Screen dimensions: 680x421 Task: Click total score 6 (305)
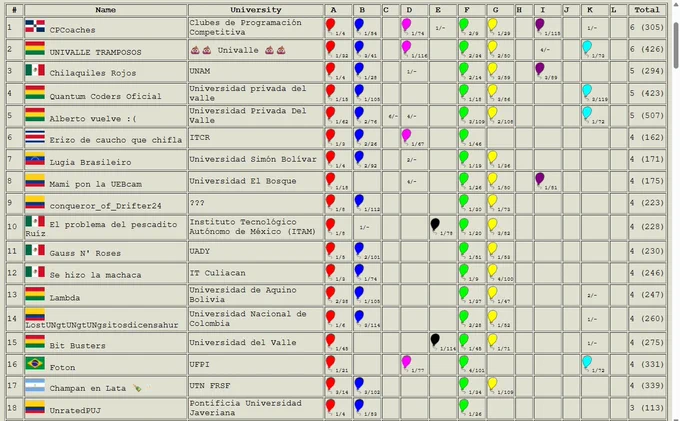coord(647,27)
